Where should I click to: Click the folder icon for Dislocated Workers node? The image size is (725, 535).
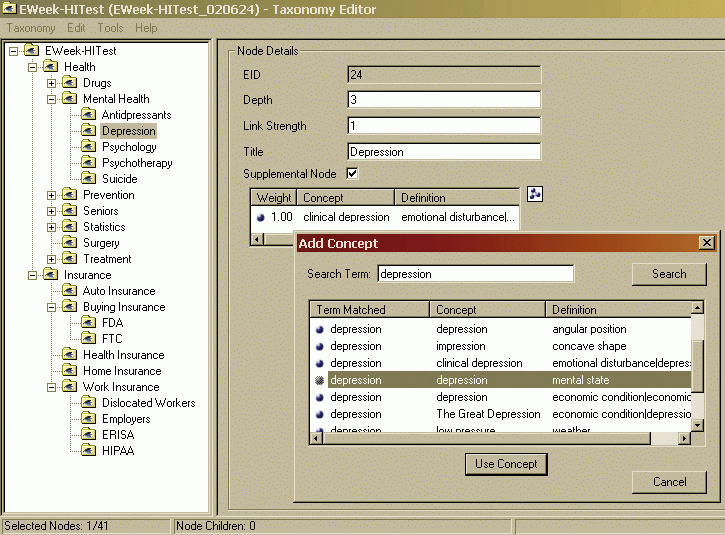[89, 403]
